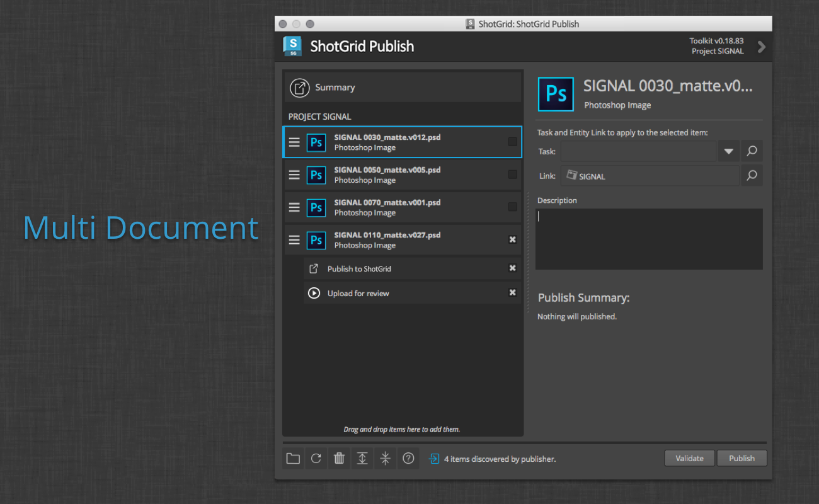Enable the checkbox for SIGNAL 0070_matte.v001.psd

point(513,207)
